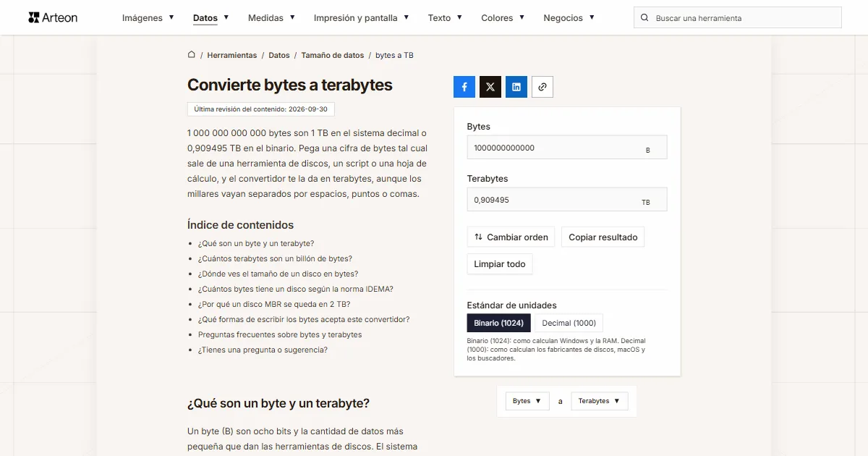Click the heading Convierte bytes a terabytes
868x456 pixels.
click(x=290, y=85)
